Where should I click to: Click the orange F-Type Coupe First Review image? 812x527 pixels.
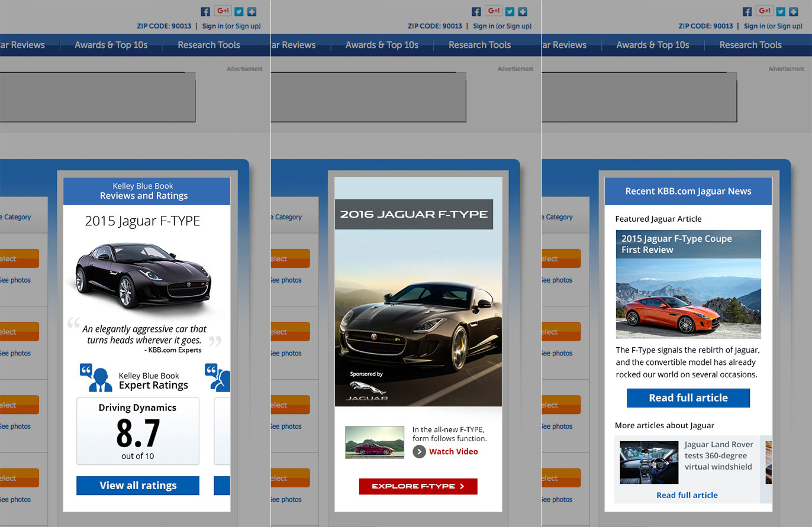[x=688, y=284]
